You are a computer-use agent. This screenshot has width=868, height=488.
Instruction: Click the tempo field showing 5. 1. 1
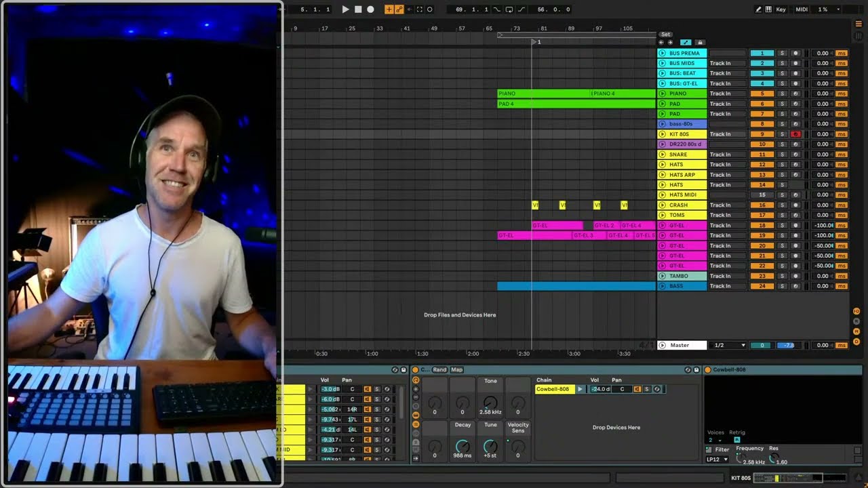[x=315, y=9]
